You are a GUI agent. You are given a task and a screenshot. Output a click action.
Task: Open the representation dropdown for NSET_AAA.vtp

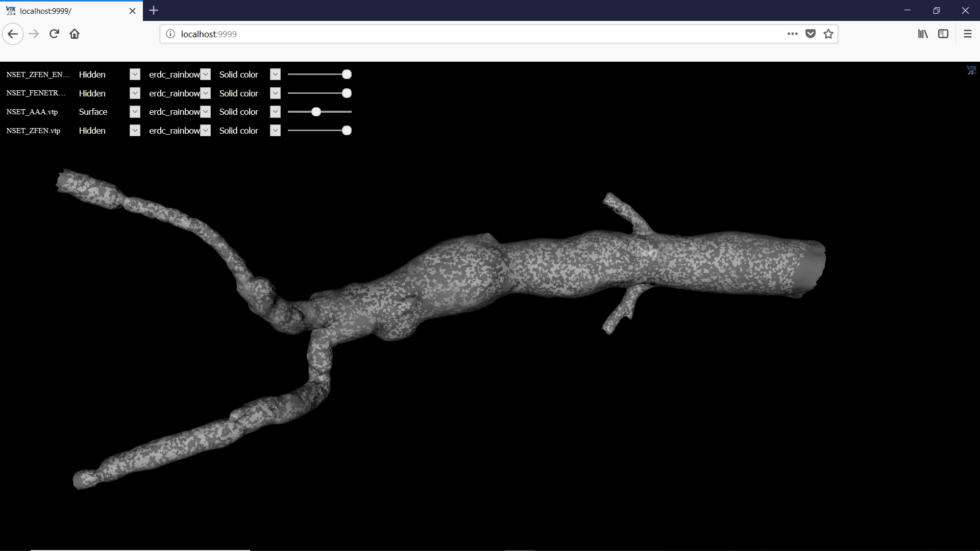coord(134,112)
